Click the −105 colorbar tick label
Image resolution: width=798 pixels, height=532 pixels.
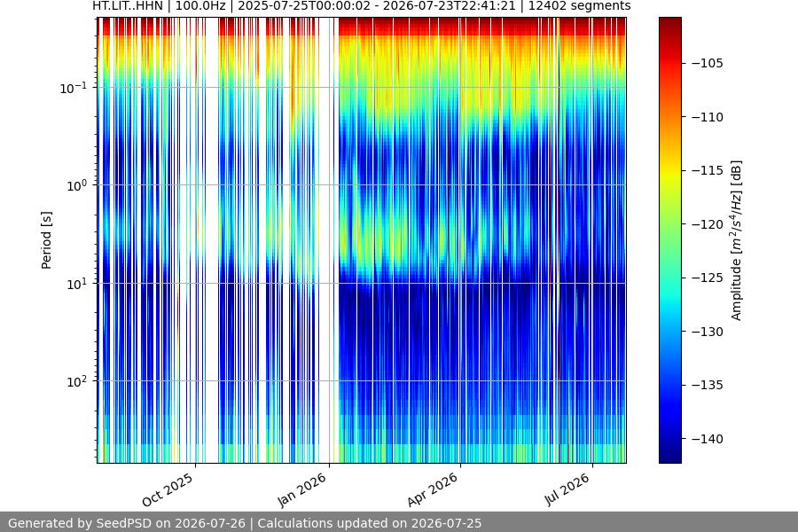click(708, 63)
